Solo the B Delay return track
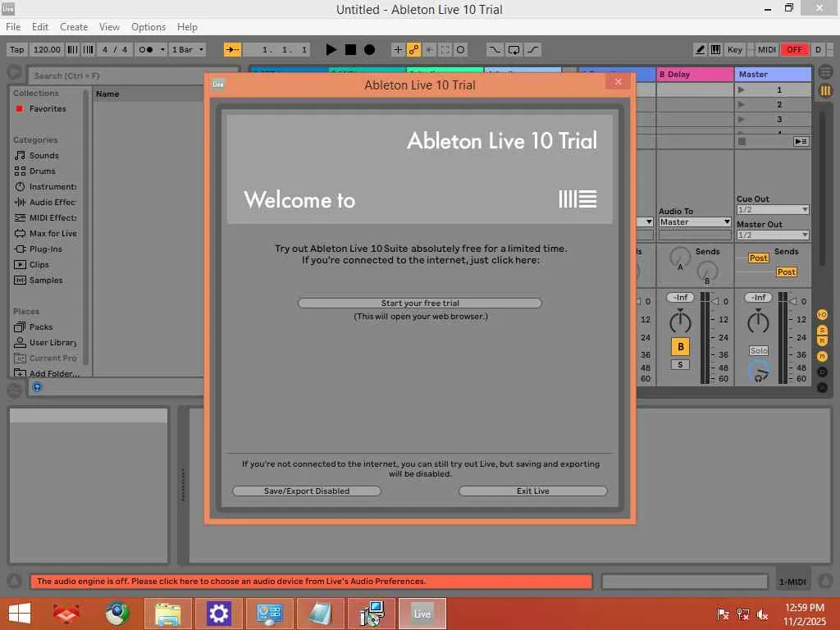The image size is (840, 630). [x=680, y=365]
